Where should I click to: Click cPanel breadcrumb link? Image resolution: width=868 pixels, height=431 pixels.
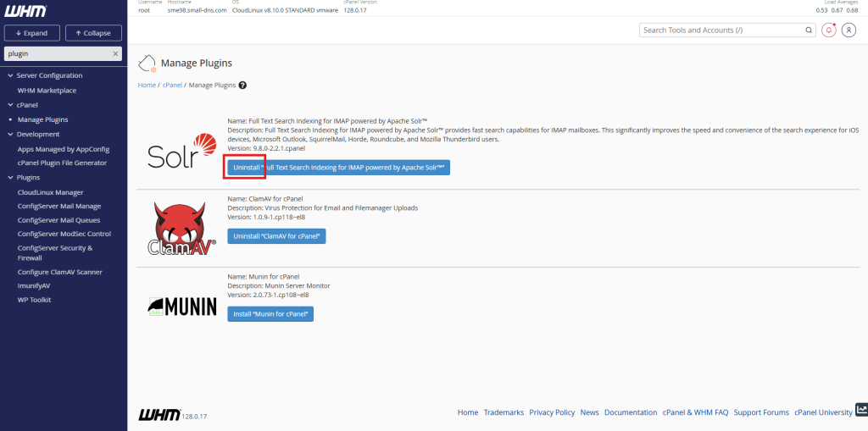[172, 86]
